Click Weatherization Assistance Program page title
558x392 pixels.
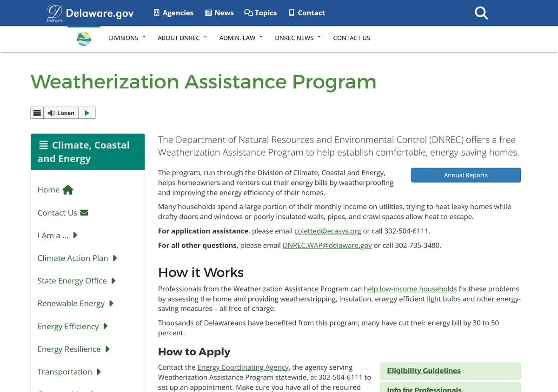(203, 82)
